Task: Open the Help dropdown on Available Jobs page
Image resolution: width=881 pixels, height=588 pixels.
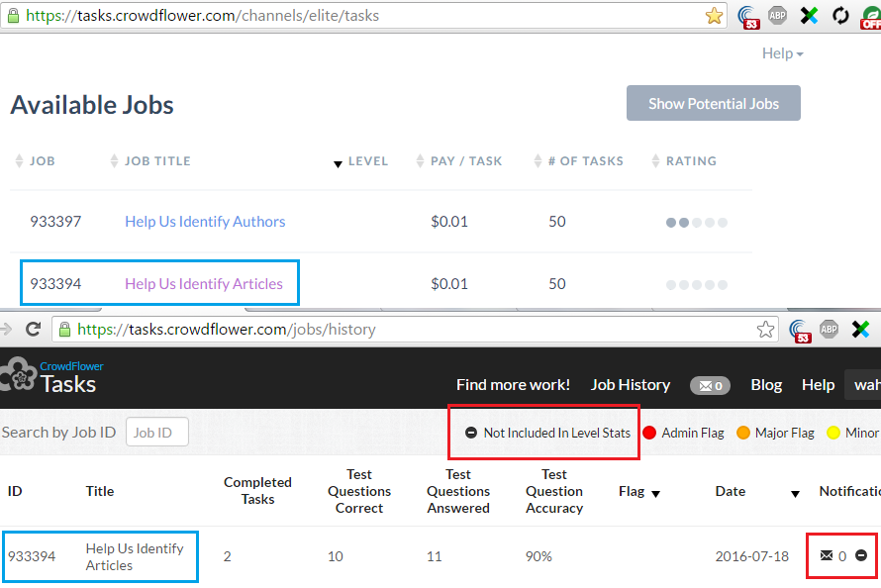Action: [x=782, y=53]
